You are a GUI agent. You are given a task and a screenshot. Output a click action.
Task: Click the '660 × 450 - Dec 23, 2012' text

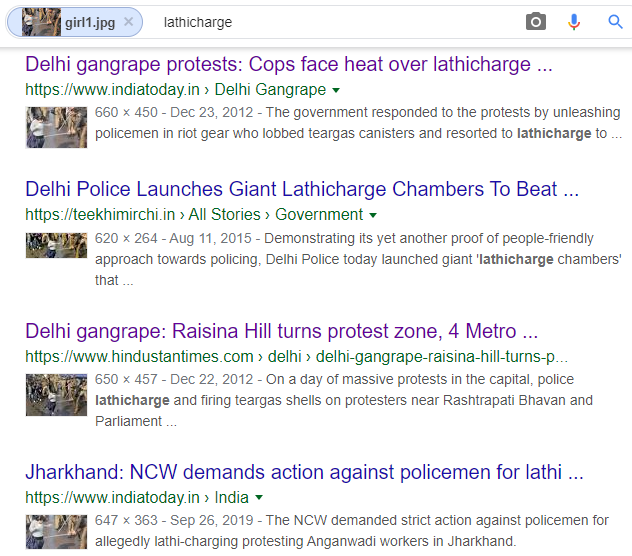coord(174,112)
